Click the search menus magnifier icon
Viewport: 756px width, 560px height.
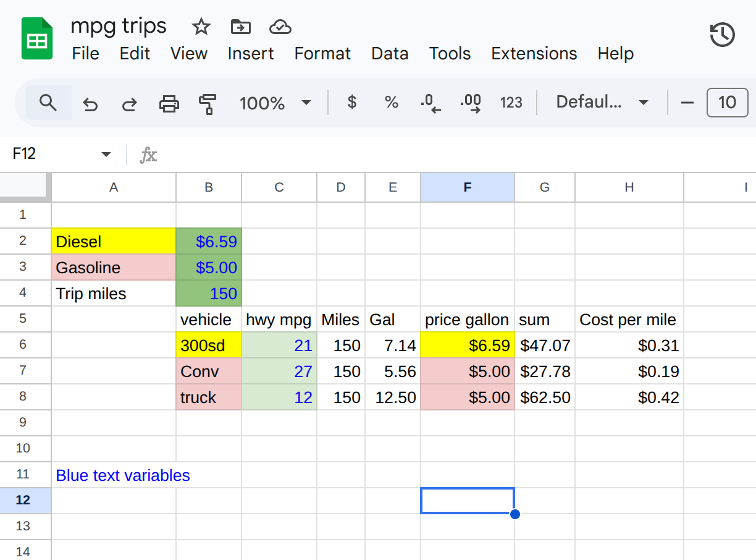pyautogui.click(x=48, y=103)
